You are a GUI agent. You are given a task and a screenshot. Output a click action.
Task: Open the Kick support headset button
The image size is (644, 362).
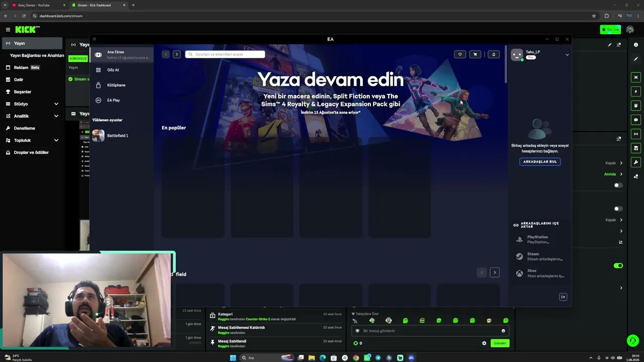tap(633, 341)
